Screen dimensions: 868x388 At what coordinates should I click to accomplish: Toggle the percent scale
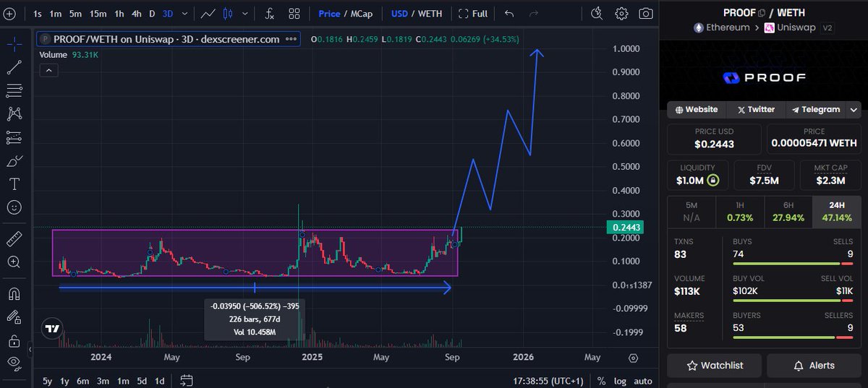point(601,381)
